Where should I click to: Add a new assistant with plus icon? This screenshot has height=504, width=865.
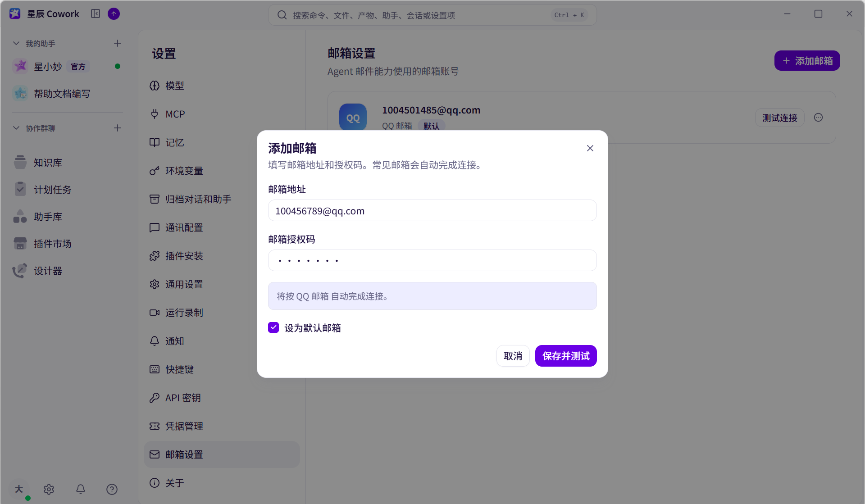pyautogui.click(x=118, y=43)
